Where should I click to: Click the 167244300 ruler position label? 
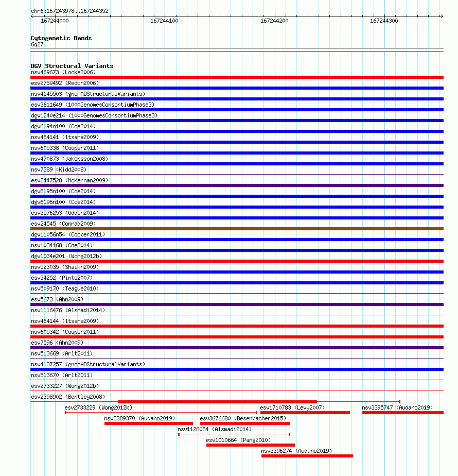point(384,21)
